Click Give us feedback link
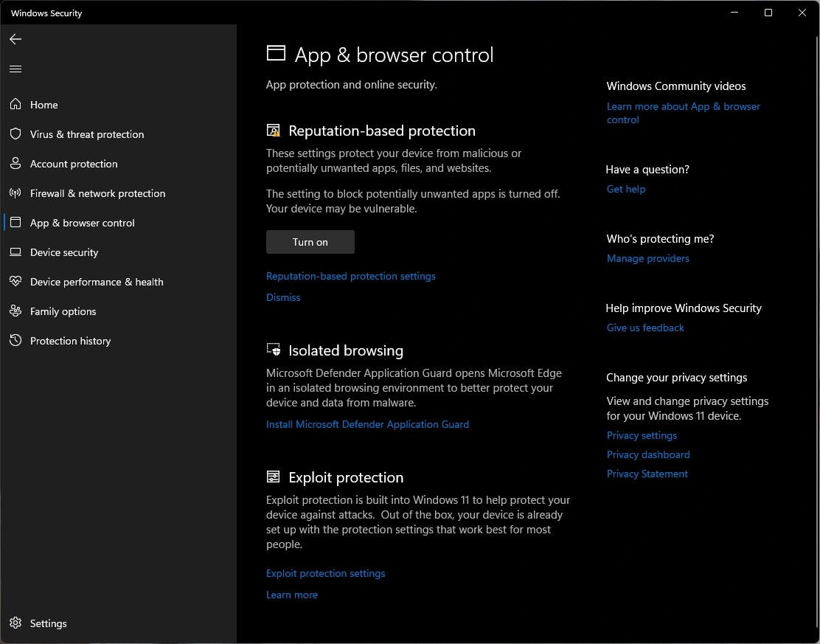Viewport: 820px width, 644px height. 645,328
